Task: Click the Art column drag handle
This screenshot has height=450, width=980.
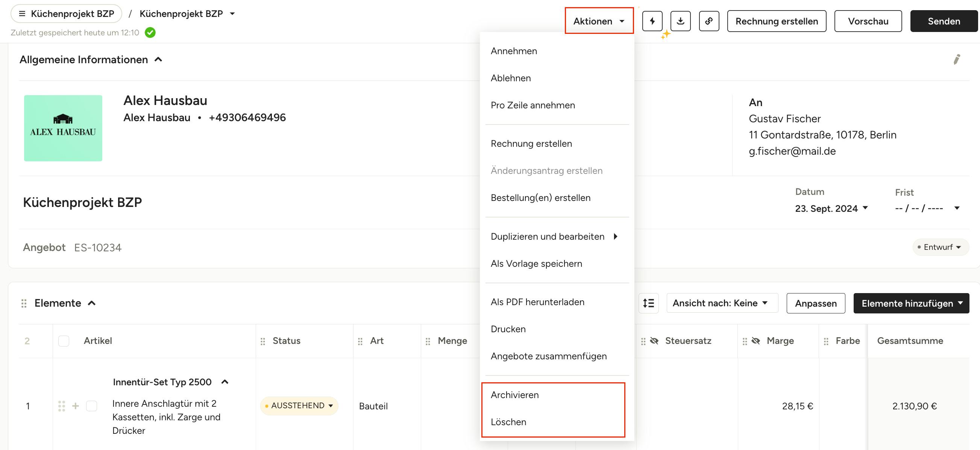Action: point(360,341)
